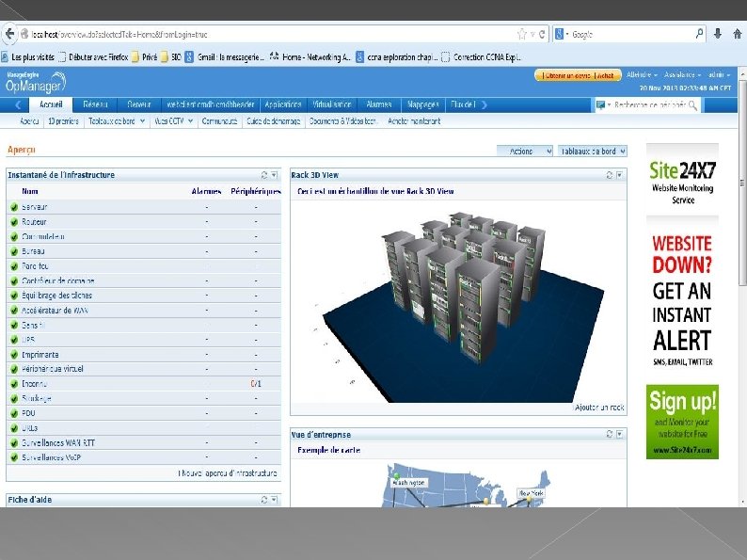Click the OpManager logo
Viewport: 747px width, 560px height.
click(36, 83)
